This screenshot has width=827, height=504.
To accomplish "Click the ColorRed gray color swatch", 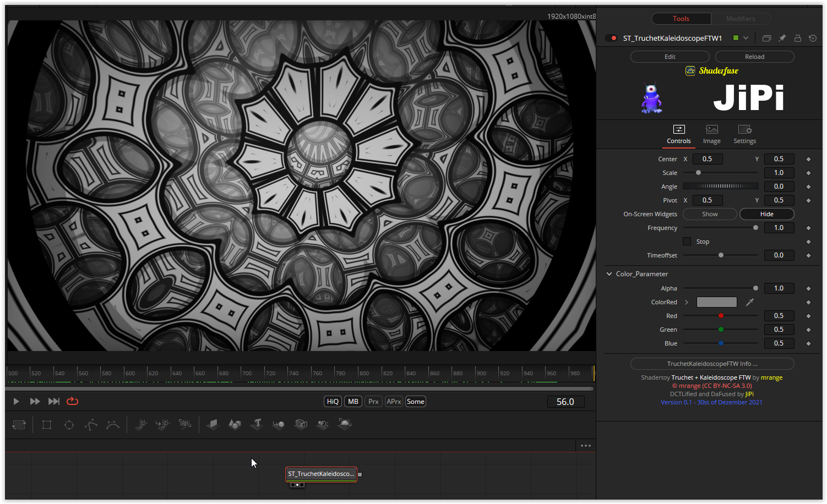I will (x=716, y=302).
